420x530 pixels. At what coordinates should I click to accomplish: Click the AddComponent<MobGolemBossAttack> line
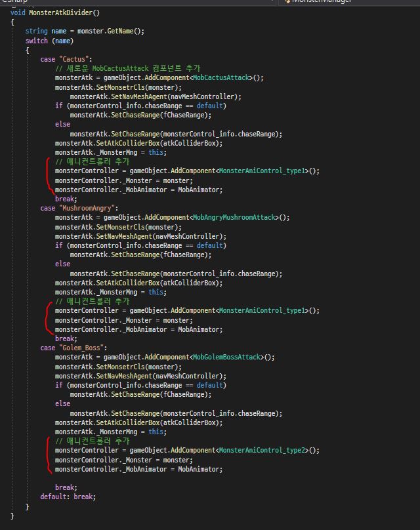pos(165,357)
